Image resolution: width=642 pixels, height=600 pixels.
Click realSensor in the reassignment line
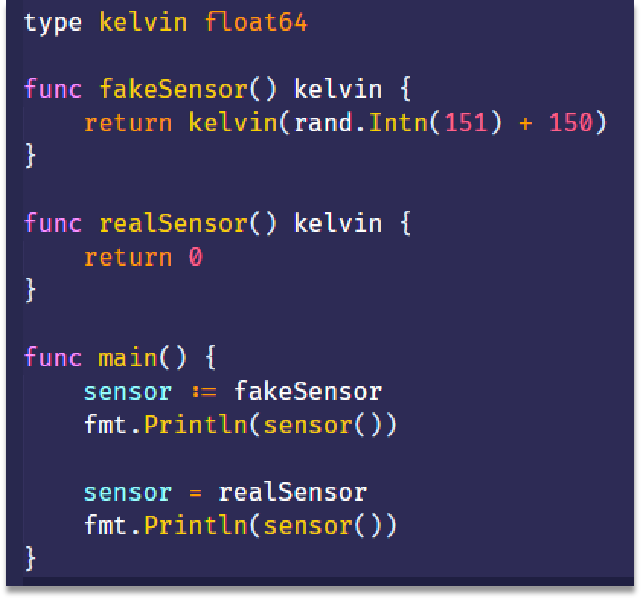coord(292,492)
